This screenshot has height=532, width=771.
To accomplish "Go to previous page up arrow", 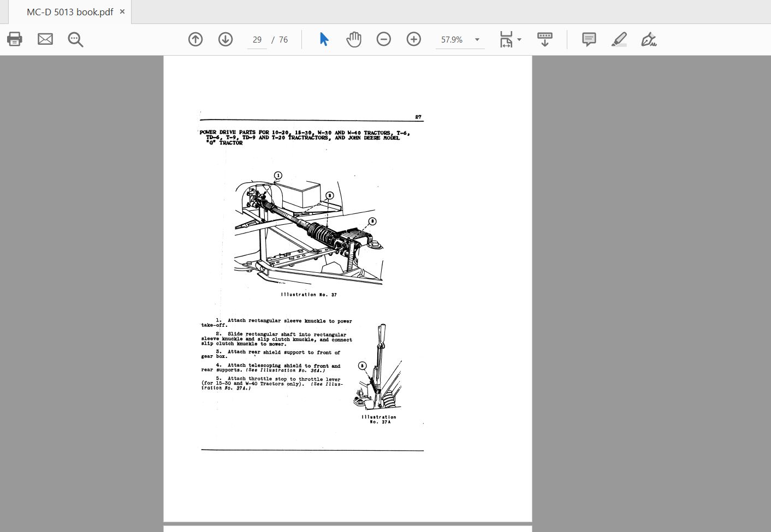I will [x=195, y=39].
